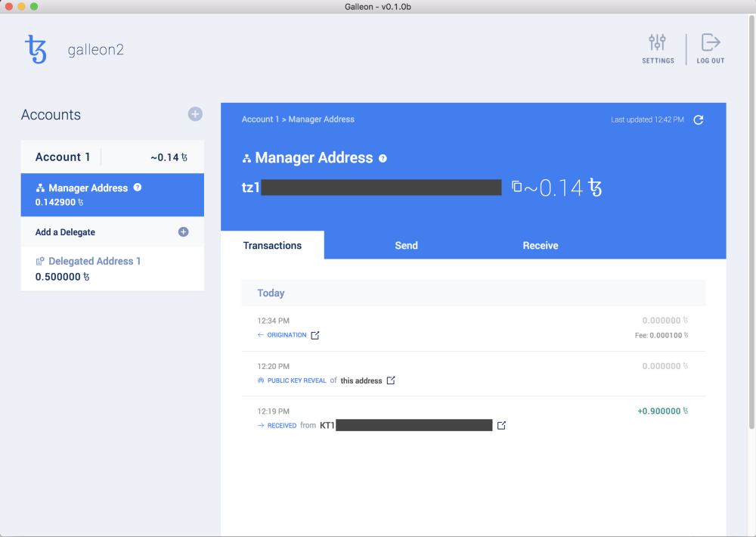
Task: Click Add a Delegate row
Action: (x=113, y=232)
